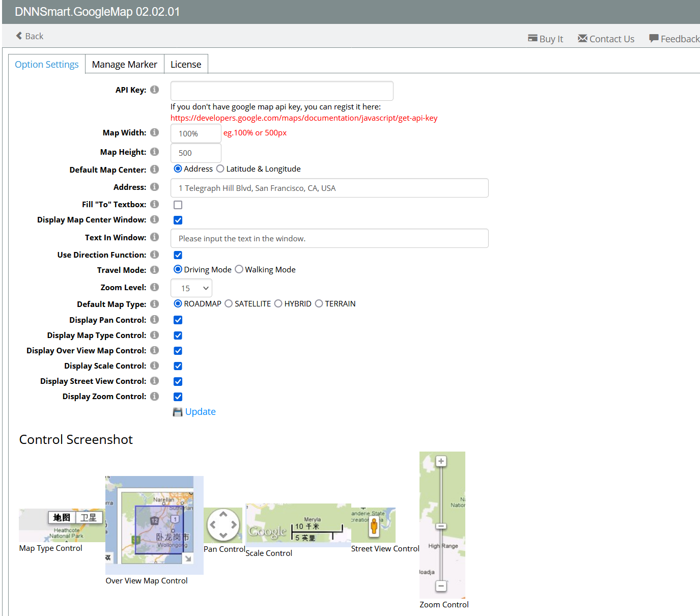The height and width of the screenshot is (616, 700).
Task: Click info icon beside Default Map Type
Action: [x=155, y=304]
